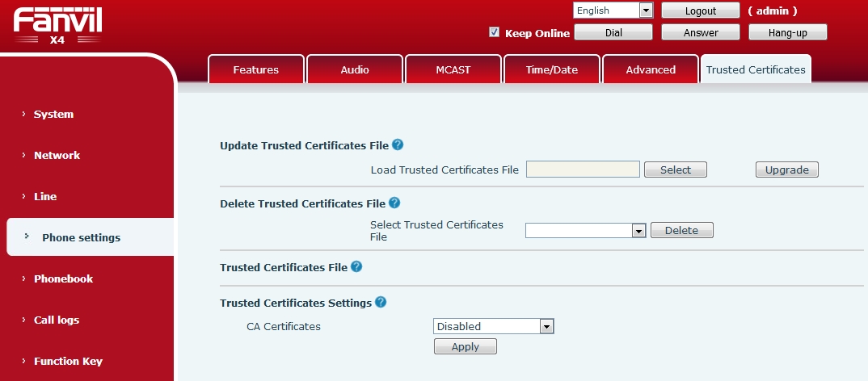868x381 pixels.
Task: Click help icon beside Delete Trusted Certificates File
Action: click(394, 203)
